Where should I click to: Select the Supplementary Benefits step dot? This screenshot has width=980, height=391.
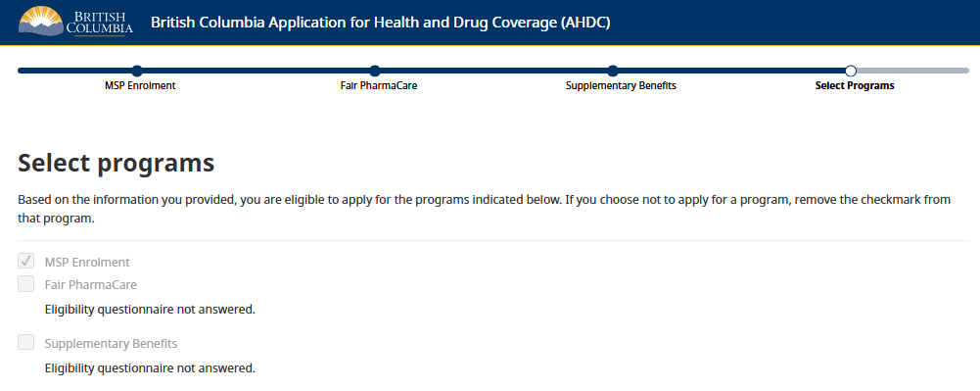coord(613,71)
